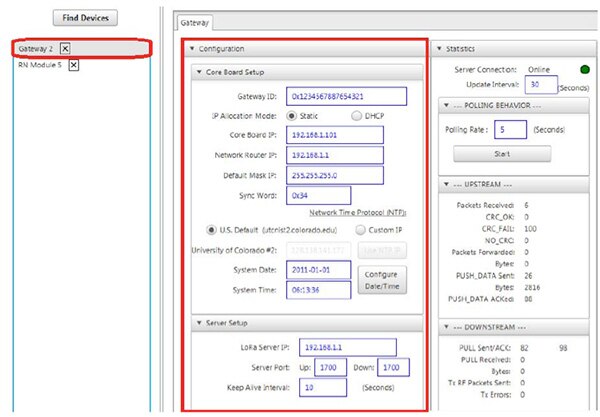Click the Find Devices button

coord(85,18)
